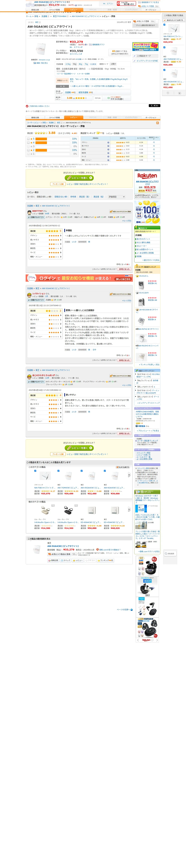Open the RSS feed icon
The image size is (186, 868).
[x=157, y=123]
